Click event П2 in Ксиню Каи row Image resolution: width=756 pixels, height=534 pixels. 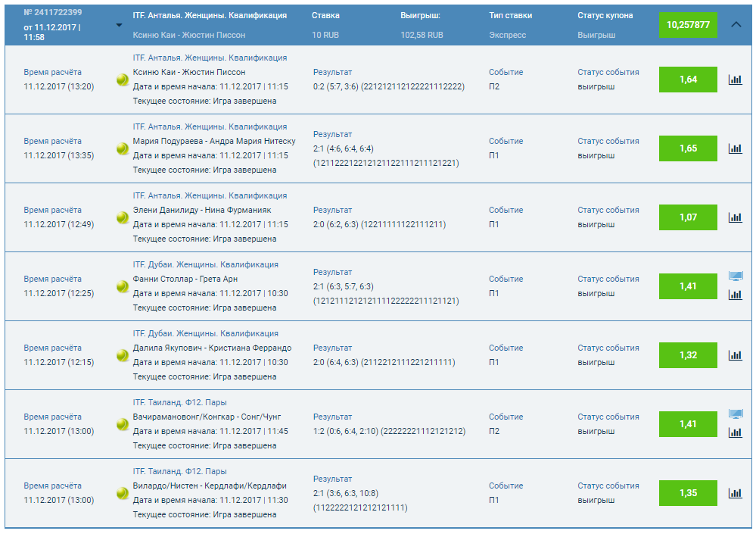coord(494,87)
